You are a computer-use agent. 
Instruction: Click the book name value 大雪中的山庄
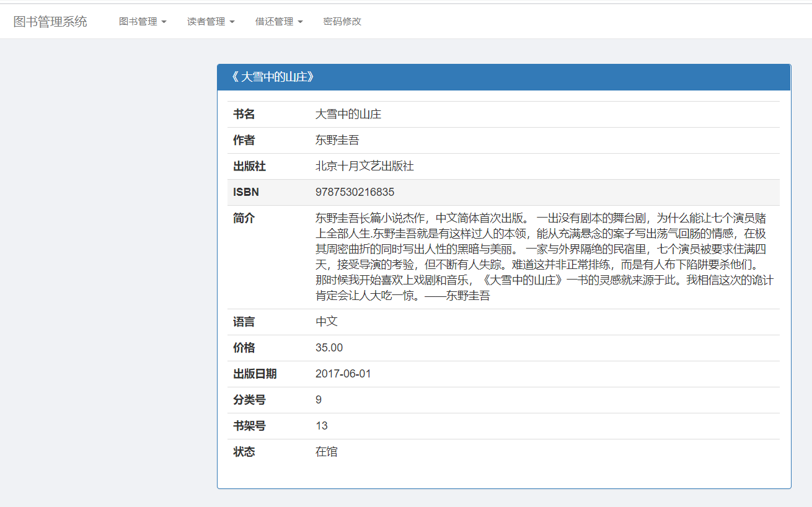pos(348,114)
